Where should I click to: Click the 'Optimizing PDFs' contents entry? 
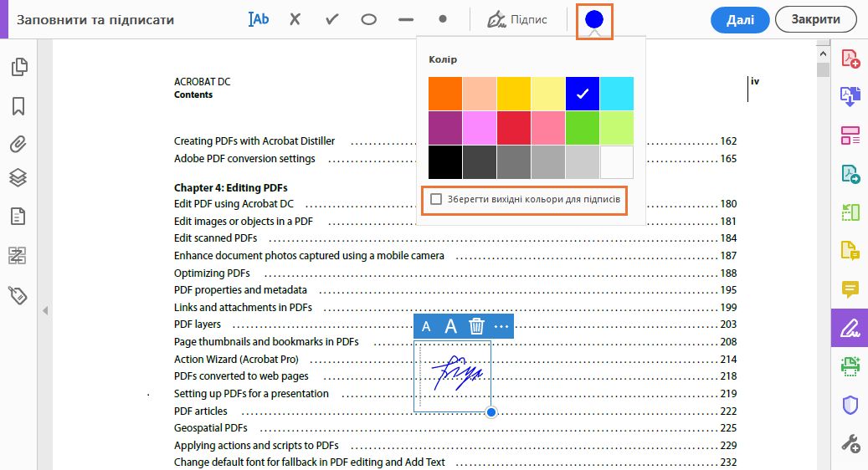pyautogui.click(x=212, y=273)
